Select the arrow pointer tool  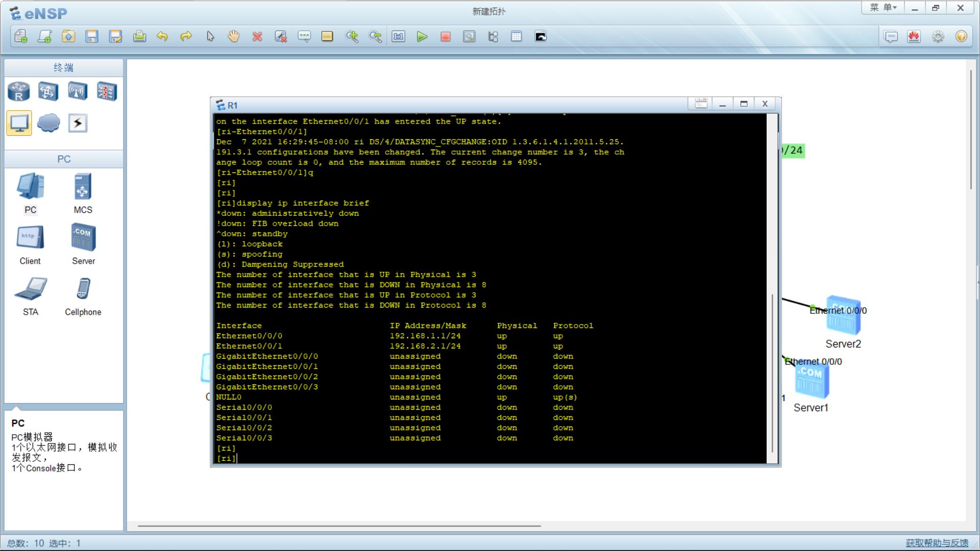tap(210, 36)
